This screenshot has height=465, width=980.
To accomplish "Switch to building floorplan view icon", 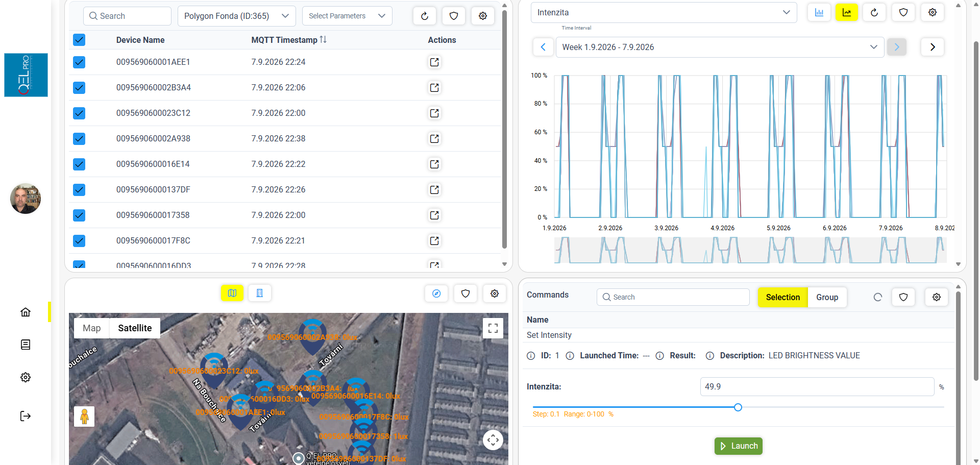I will pyautogui.click(x=259, y=293).
